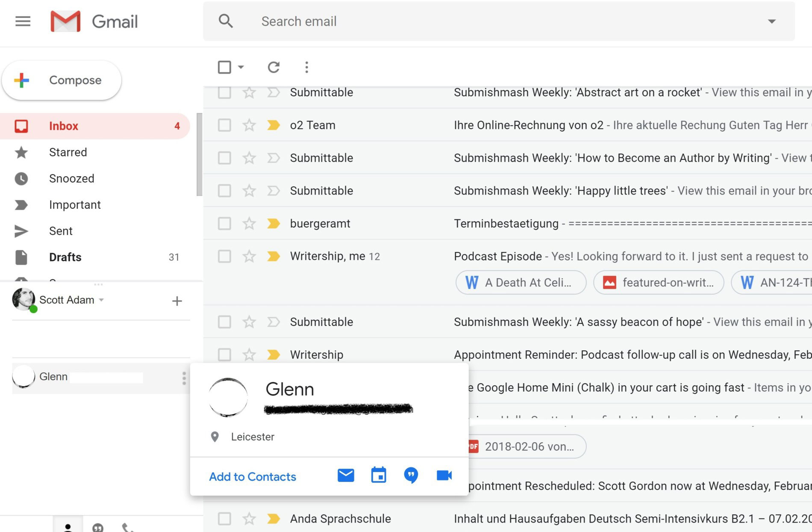Select the o2 Team email checkbox

tap(224, 125)
